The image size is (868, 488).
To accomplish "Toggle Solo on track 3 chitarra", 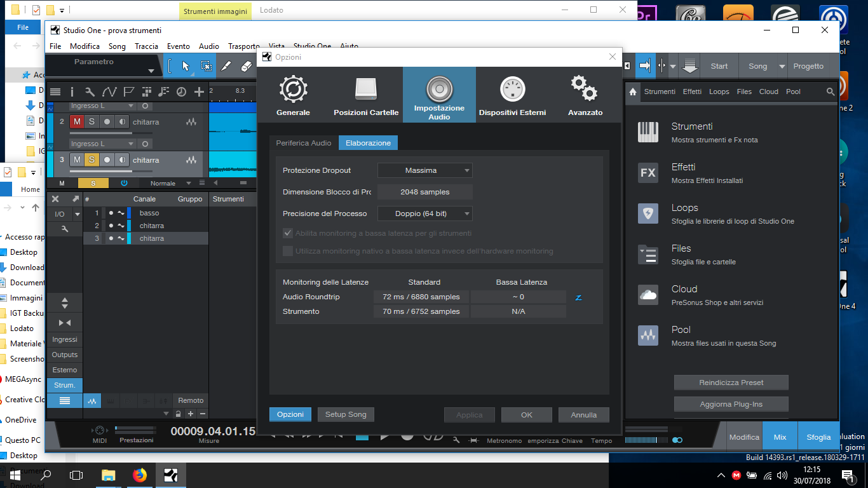I will click(92, 160).
